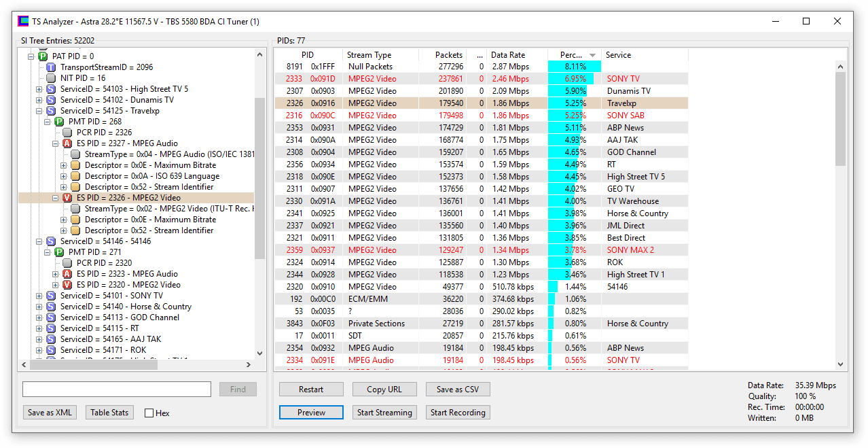Screen dimensions: 868x448
Task: Click the search text field above Find
Action: tap(117, 389)
